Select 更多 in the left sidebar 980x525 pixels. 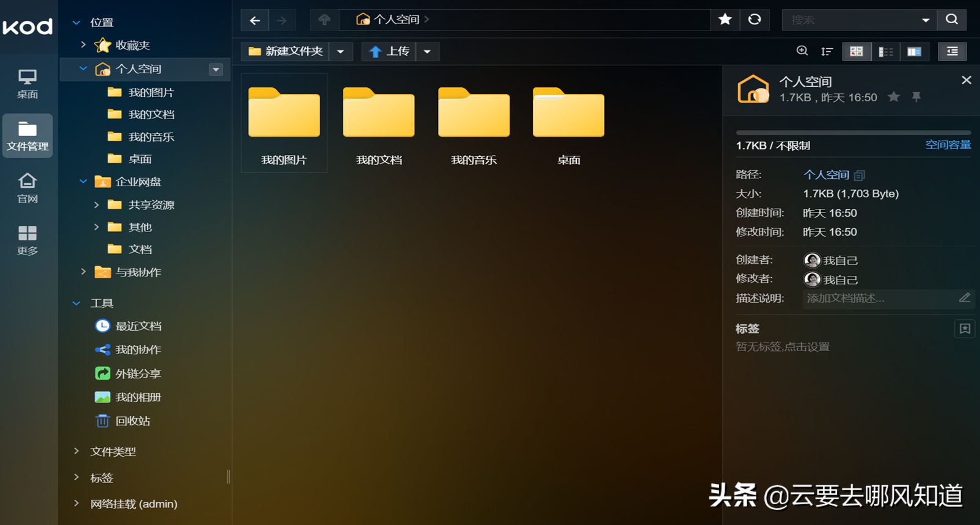pyautogui.click(x=27, y=239)
